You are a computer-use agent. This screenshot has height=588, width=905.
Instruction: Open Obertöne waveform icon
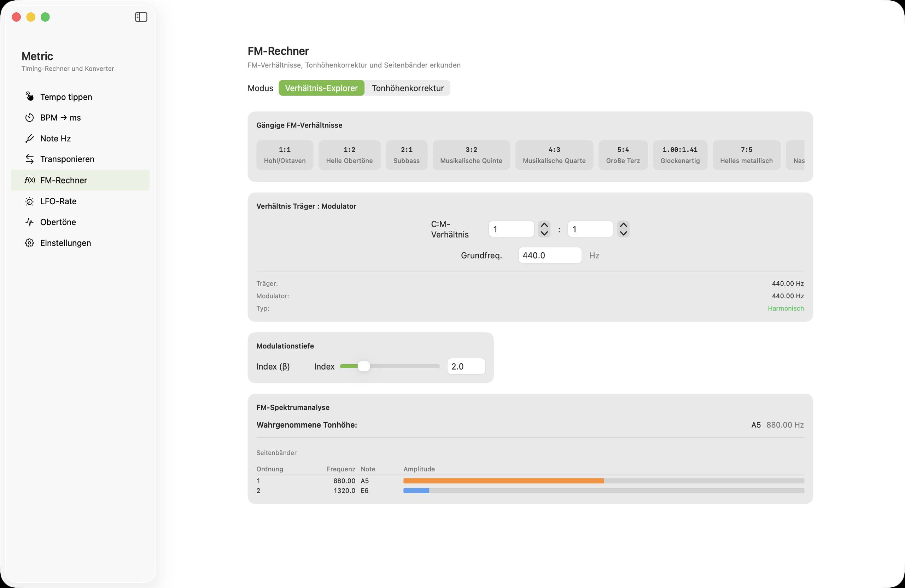(x=29, y=222)
